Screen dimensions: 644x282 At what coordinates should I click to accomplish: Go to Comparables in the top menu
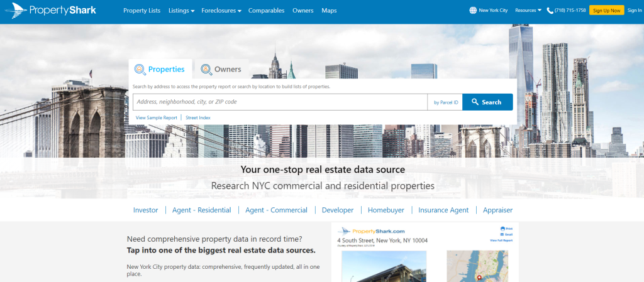pos(266,11)
